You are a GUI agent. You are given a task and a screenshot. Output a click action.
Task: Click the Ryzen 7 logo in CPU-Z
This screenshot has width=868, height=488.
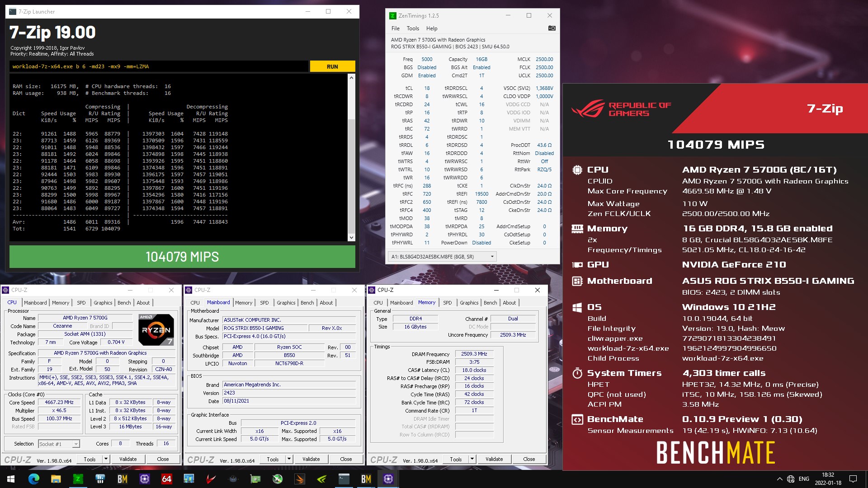click(x=156, y=330)
